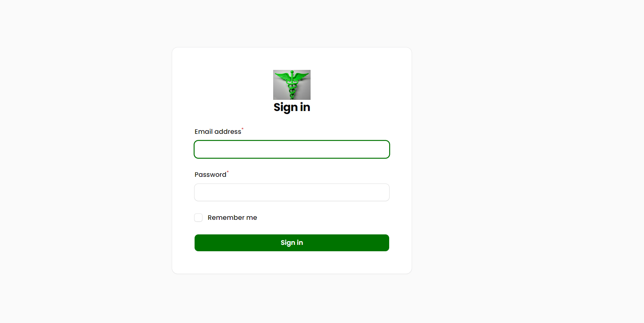Focus the Email address input field
Screen dimensions: 644x323
292,150
